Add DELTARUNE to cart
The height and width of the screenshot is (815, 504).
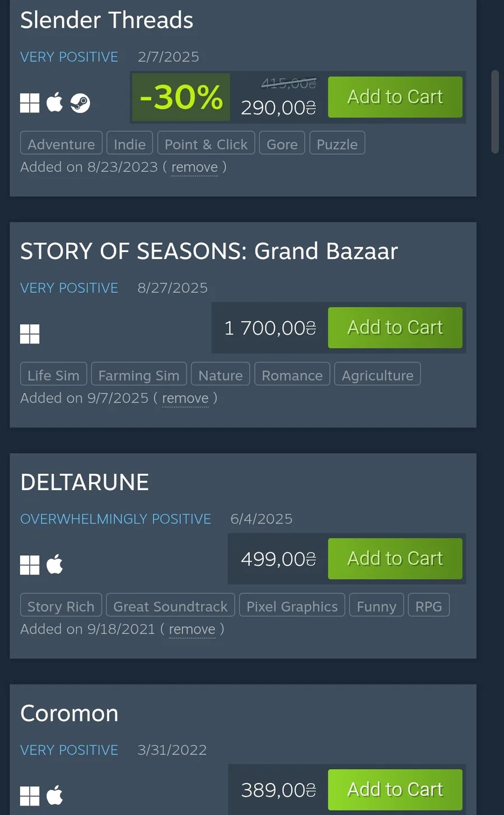(395, 558)
